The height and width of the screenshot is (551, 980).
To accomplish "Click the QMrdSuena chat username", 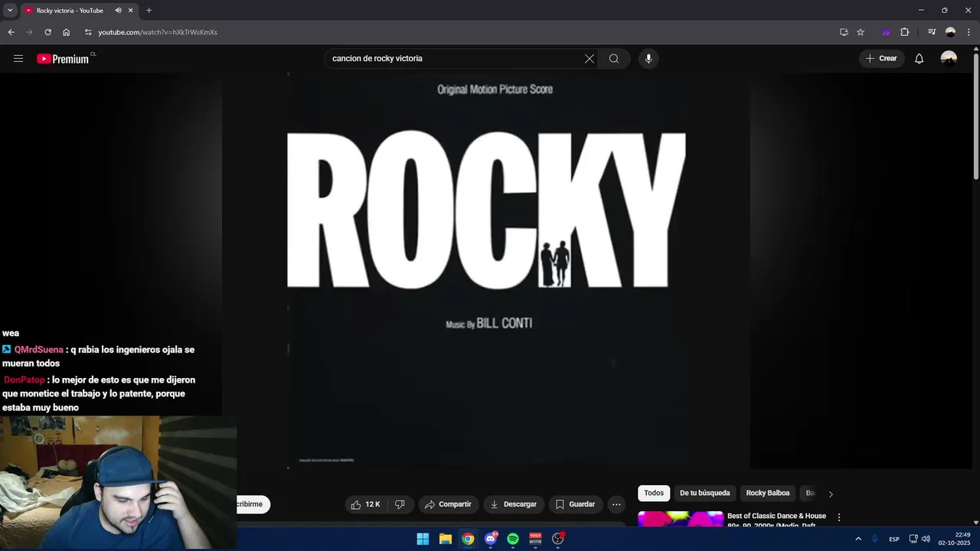I will click(x=38, y=350).
